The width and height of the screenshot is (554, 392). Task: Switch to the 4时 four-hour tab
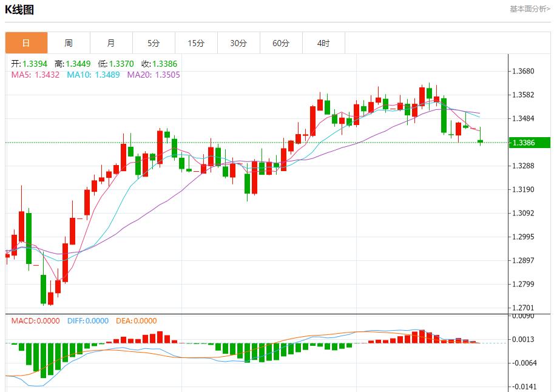(x=323, y=43)
